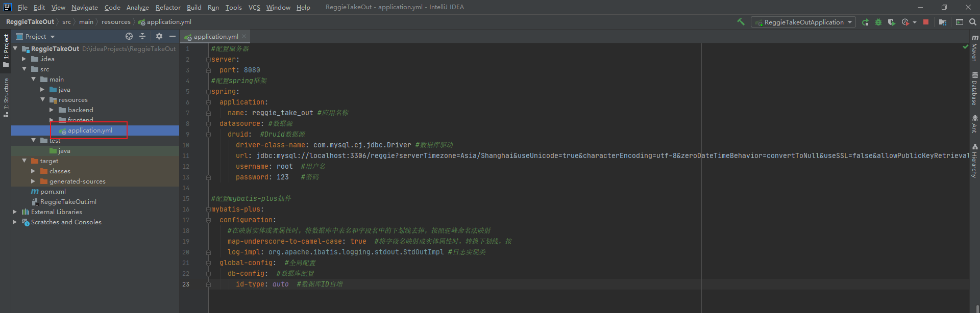This screenshot has width=980, height=313.
Task: Toggle the Z: Structure side tab
Action: pyautogui.click(x=6, y=98)
